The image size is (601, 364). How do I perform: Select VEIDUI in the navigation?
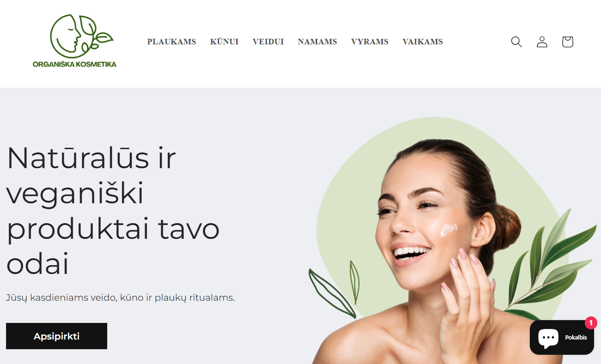coord(268,42)
